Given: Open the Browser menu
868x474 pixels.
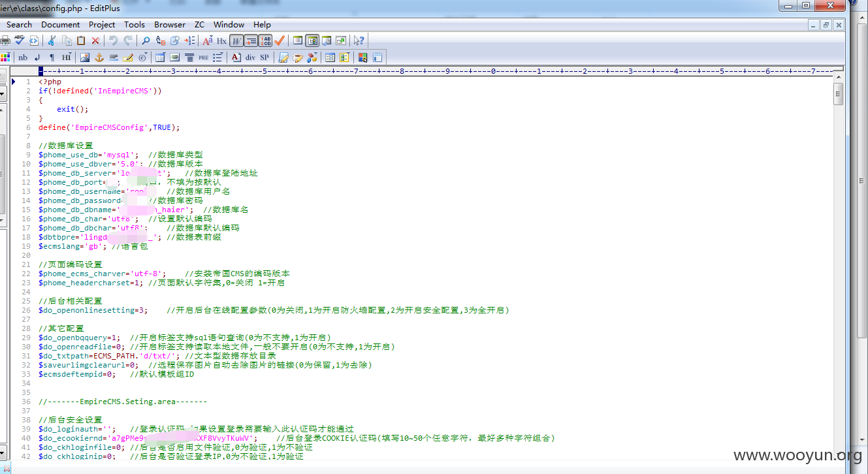Looking at the screenshot, I should coord(170,24).
